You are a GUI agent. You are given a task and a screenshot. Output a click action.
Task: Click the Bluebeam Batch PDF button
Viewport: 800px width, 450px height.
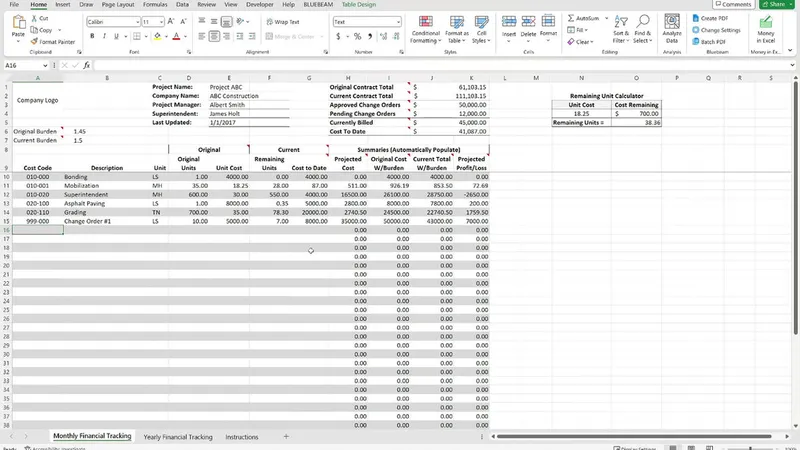pyautogui.click(x=709, y=42)
